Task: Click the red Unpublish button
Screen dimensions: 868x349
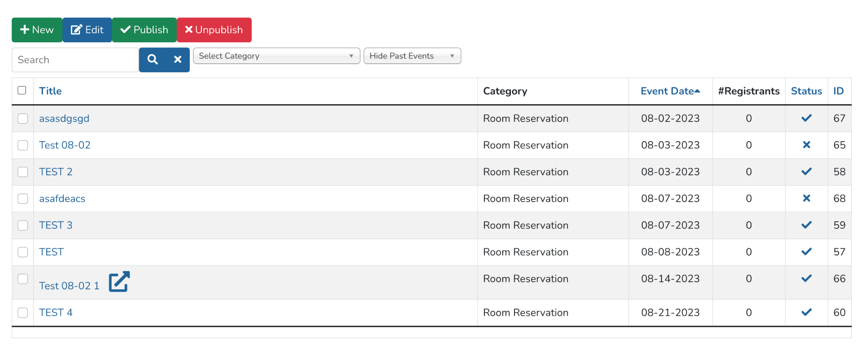Action: point(214,30)
